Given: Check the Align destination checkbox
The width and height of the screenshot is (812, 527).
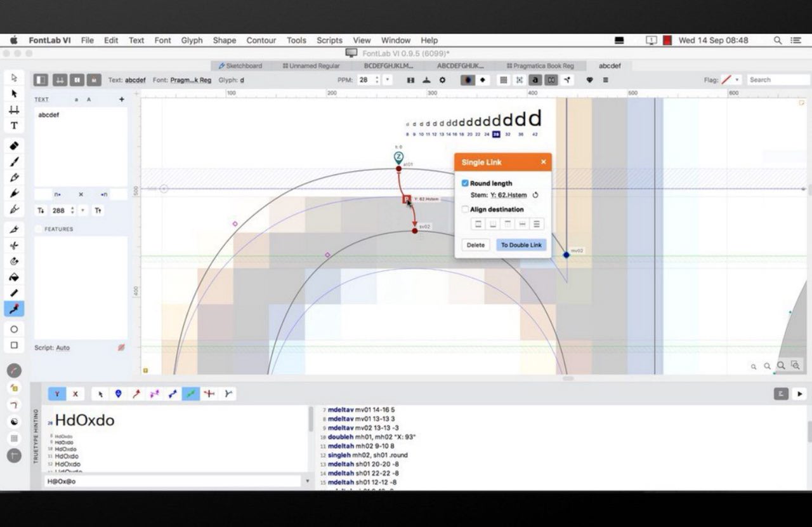Looking at the screenshot, I should pos(465,210).
